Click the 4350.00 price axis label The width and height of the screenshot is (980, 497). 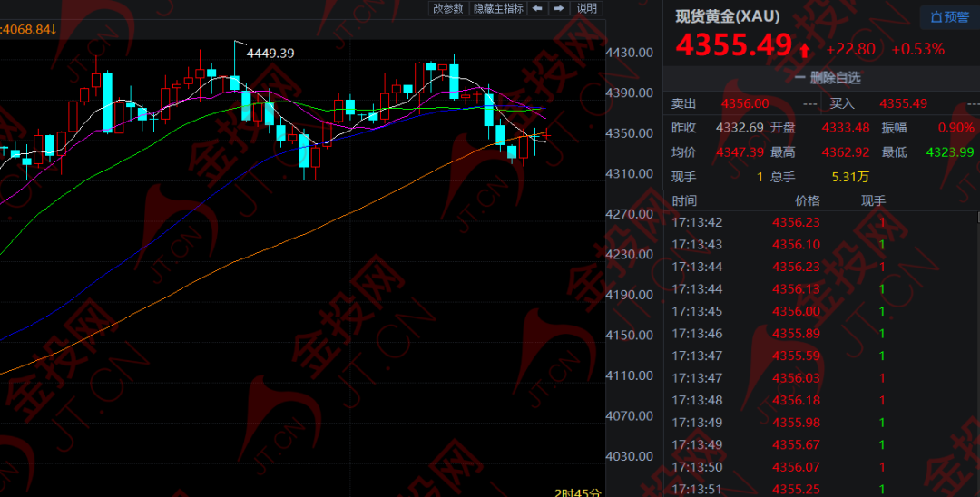click(630, 133)
